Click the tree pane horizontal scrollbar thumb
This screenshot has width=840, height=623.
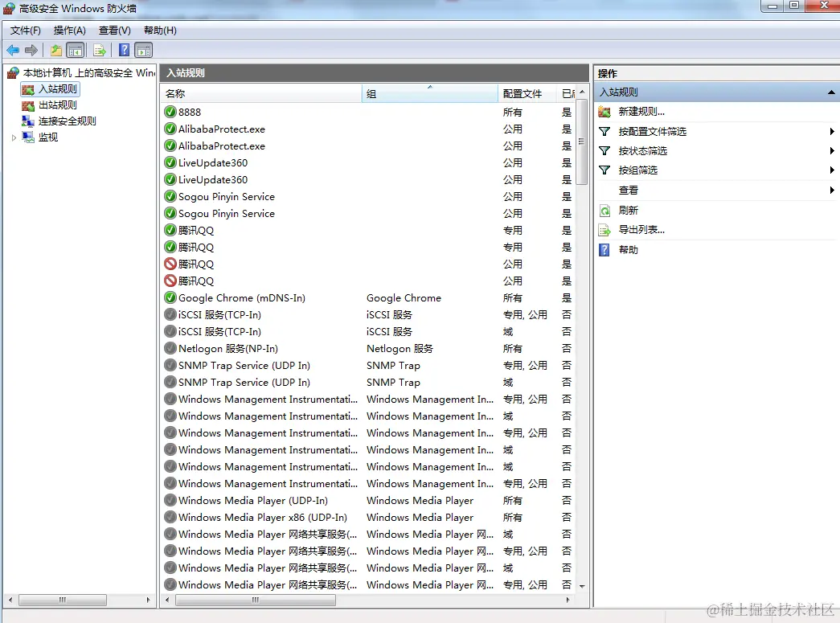pyautogui.click(x=63, y=600)
